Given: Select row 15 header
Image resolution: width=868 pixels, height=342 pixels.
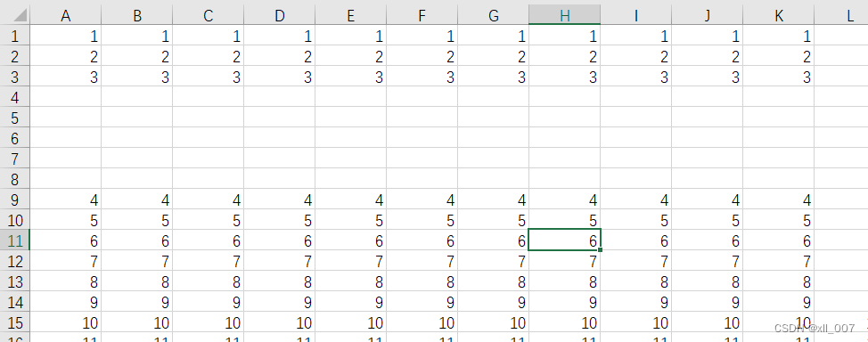Looking at the screenshot, I should click(14, 322).
